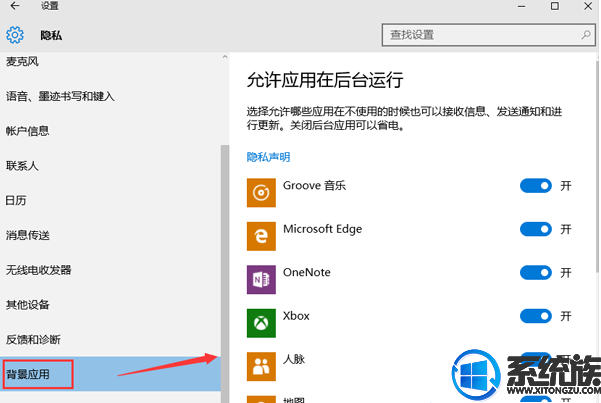The width and height of the screenshot is (601, 403).
Task: Click the 查找设置 search box
Action: (x=488, y=35)
